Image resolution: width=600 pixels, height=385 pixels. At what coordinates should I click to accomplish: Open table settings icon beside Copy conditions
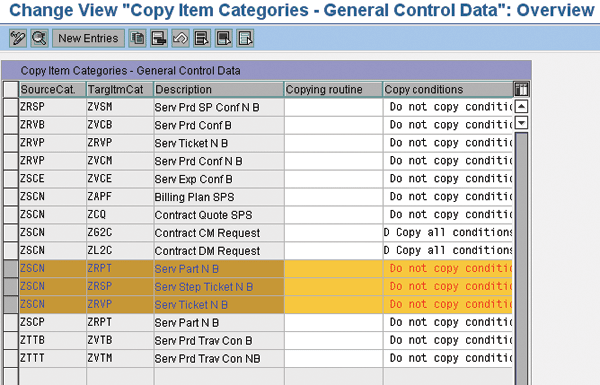coord(521,89)
